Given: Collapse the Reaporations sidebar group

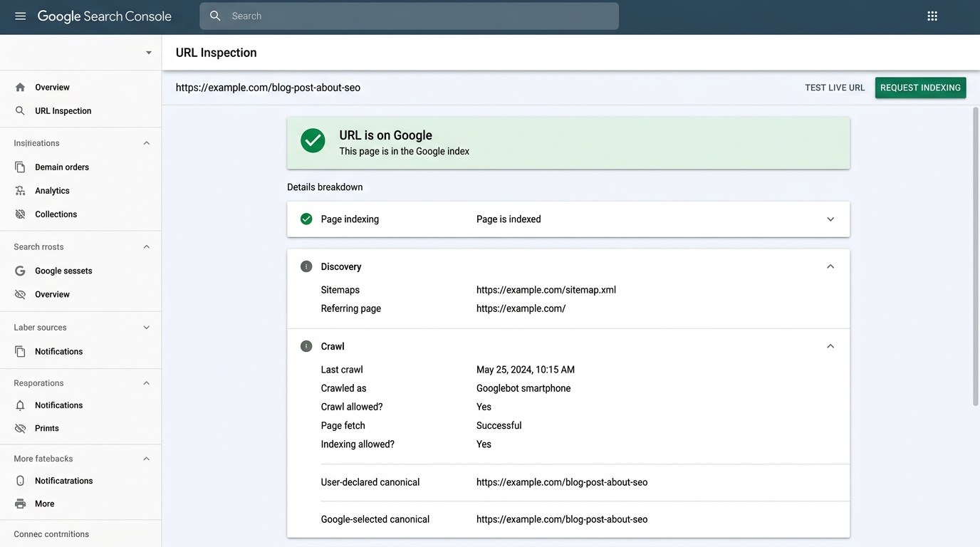Looking at the screenshot, I should click(147, 383).
